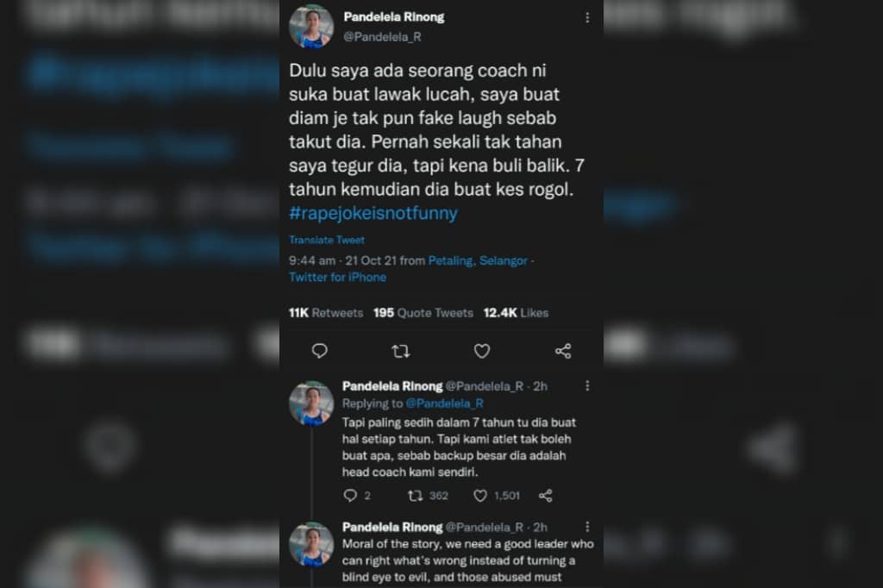
Task: View the 12.4K Likes list
Action: pyautogui.click(x=516, y=313)
